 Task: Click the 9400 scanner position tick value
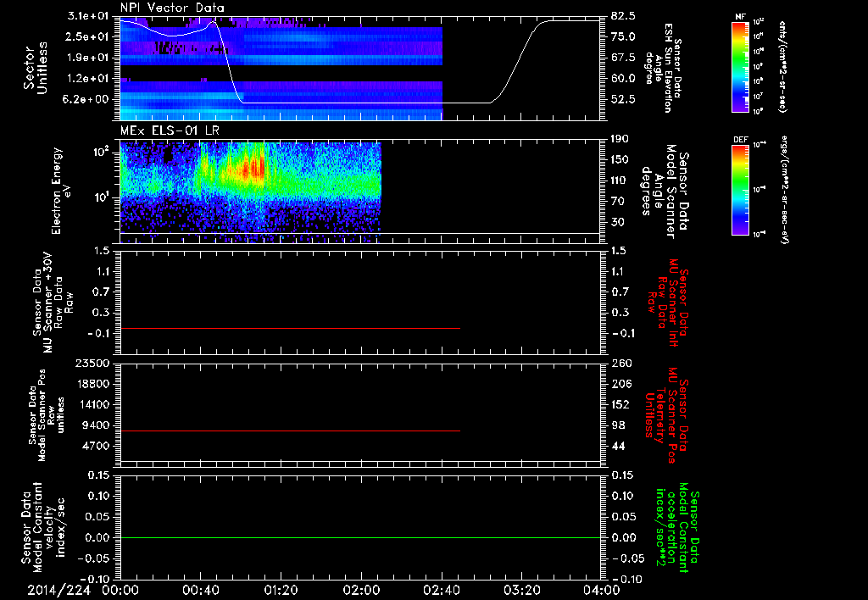click(95, 425)
